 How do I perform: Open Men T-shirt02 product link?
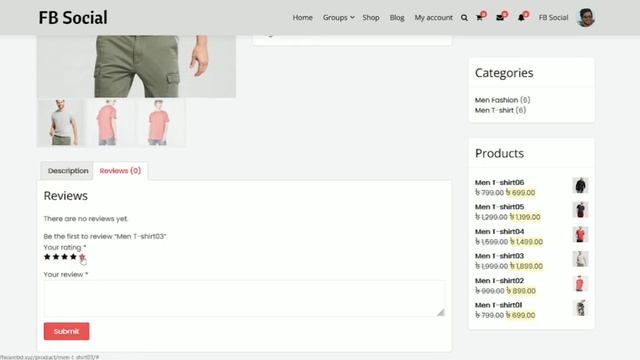(x=500, y=281)
